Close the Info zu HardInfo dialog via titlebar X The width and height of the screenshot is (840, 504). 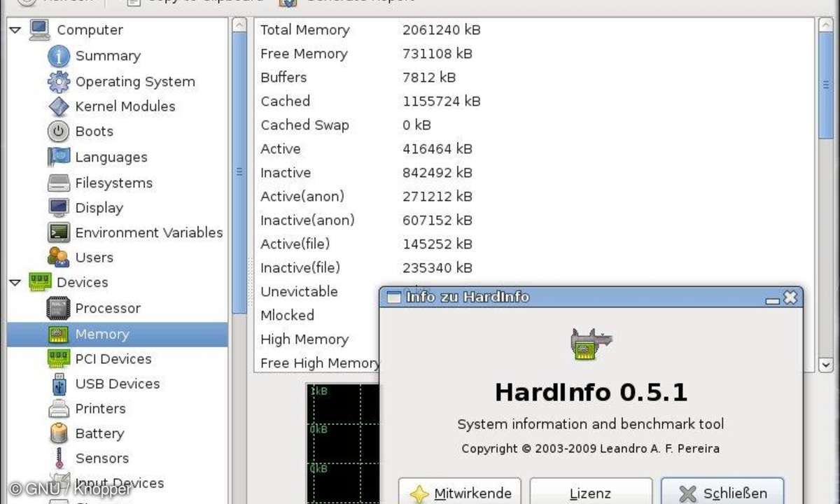tap(790, 297)
